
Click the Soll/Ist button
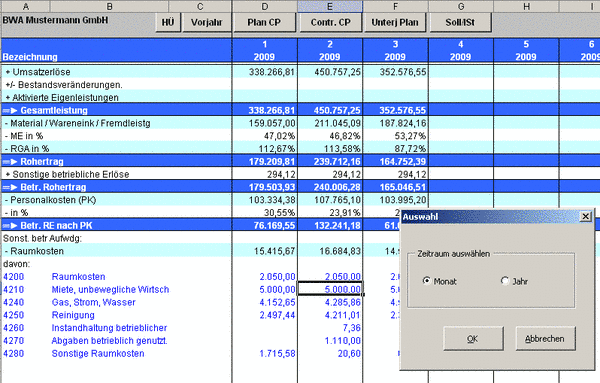(460, 23)
